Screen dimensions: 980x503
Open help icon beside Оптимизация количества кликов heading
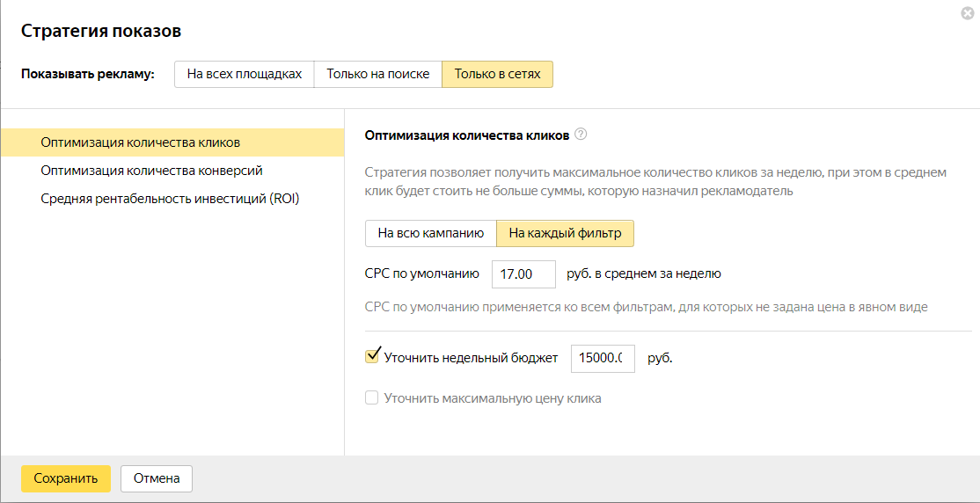coord(581,135)
